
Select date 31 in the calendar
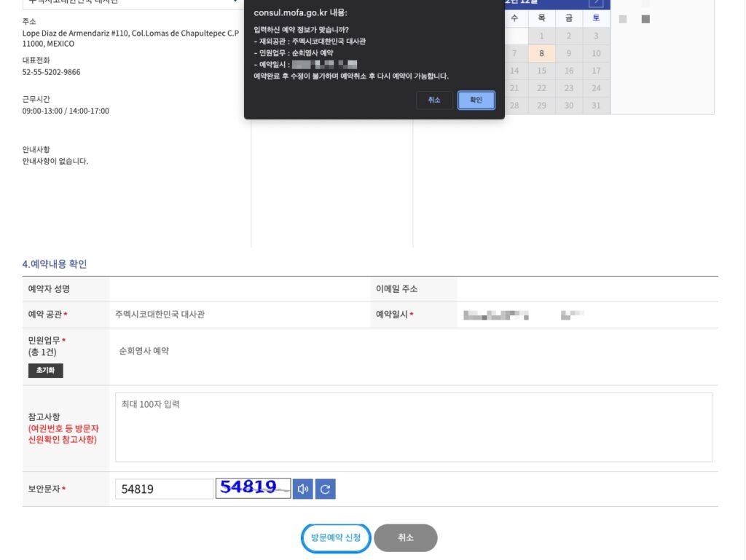click(x=596, y=106)
